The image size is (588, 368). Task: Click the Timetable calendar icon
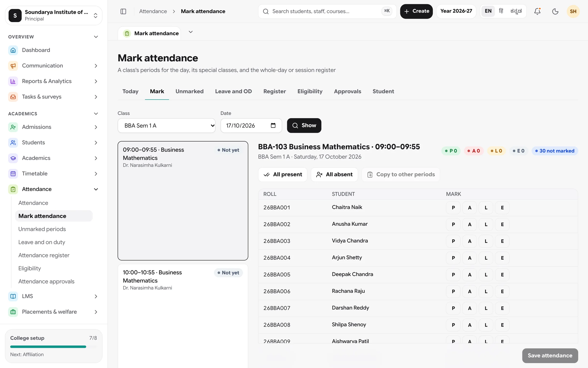[x=13, y=174]
